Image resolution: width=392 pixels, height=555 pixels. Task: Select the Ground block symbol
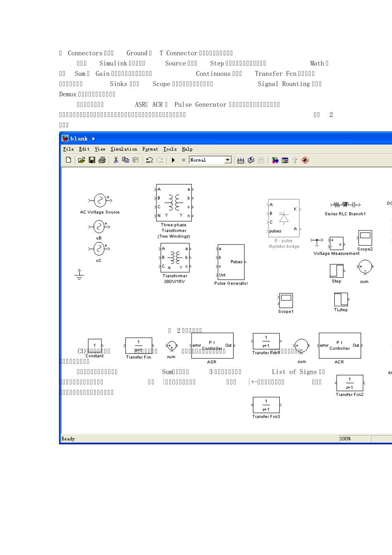(x=79, y=274)
